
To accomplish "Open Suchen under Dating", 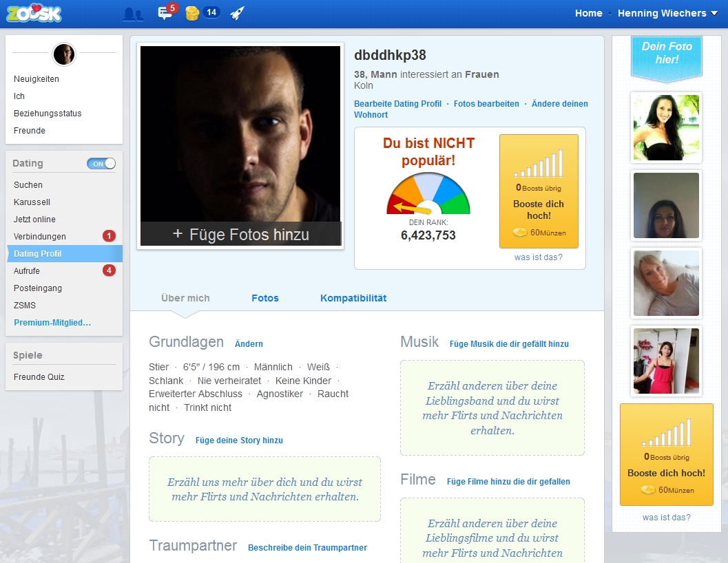I will [28, 184].
